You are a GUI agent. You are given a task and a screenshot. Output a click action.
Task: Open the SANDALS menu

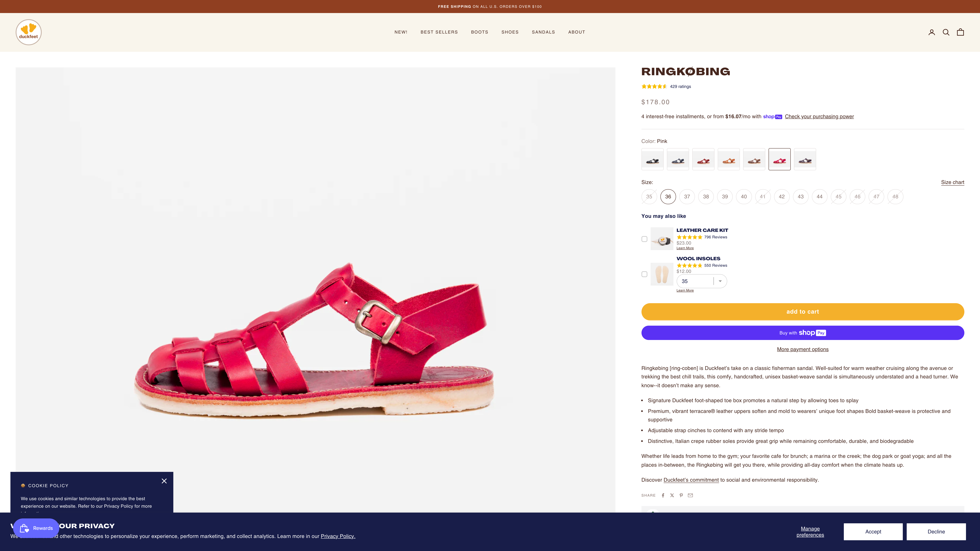click(544, 32)
